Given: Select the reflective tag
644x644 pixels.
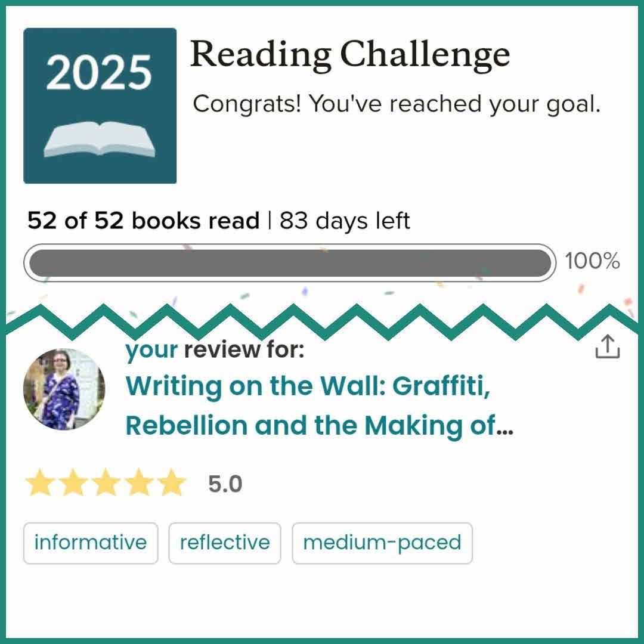Looking at the screenshot, I should pos(225,543).
